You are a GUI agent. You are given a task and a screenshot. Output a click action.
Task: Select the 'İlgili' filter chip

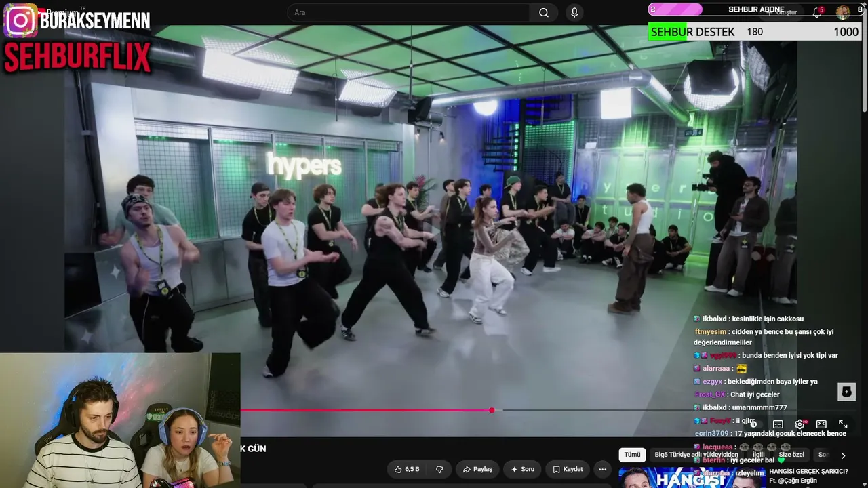pyautogui.click(x=758, y=455)
